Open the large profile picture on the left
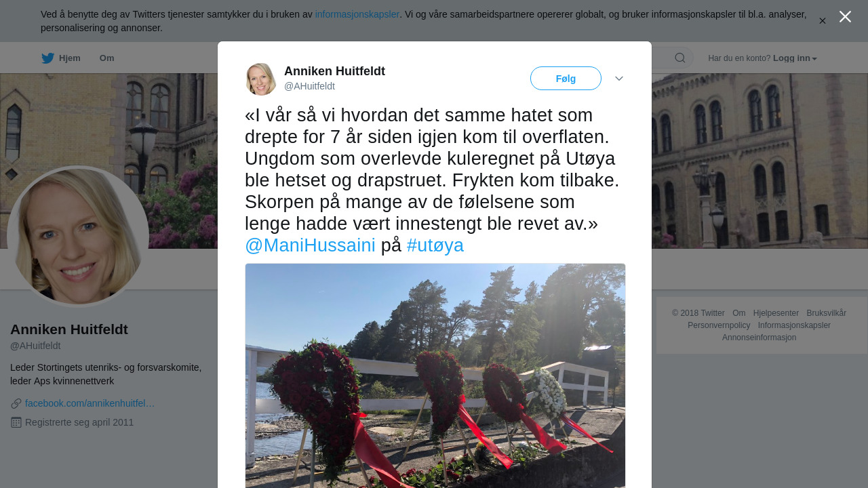Screen dimensions: 868x488 coord(78,237)
